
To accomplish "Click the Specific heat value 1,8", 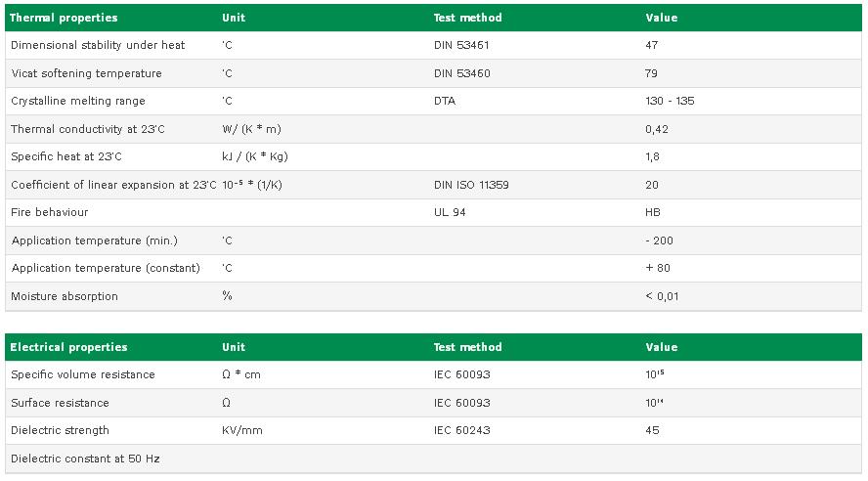I will [652, 156].
